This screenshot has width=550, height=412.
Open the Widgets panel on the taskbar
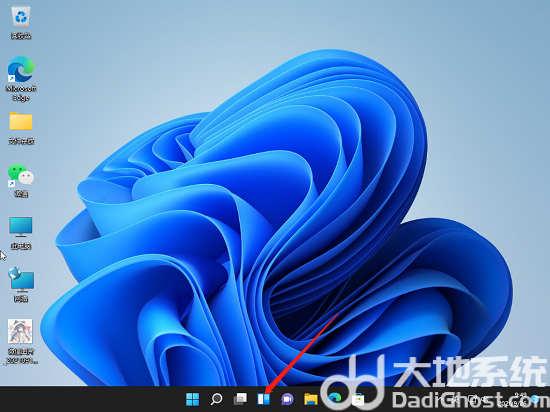click(264, 399)
